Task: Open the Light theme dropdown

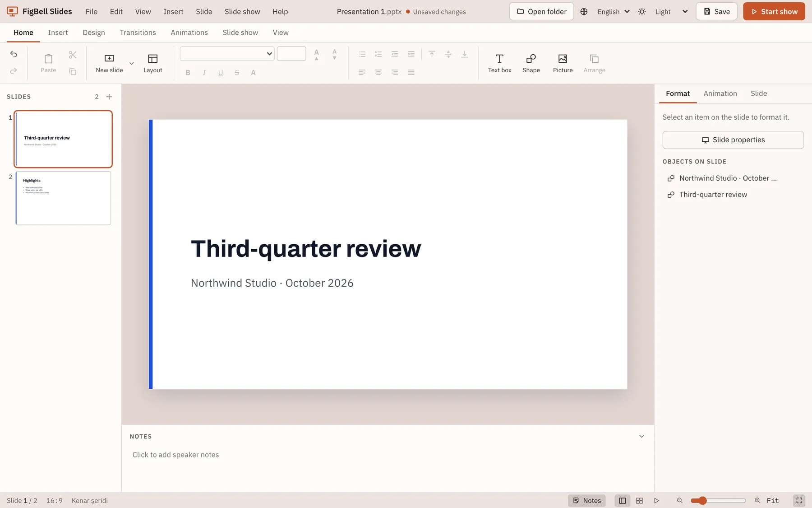Action: coord(671,12)
